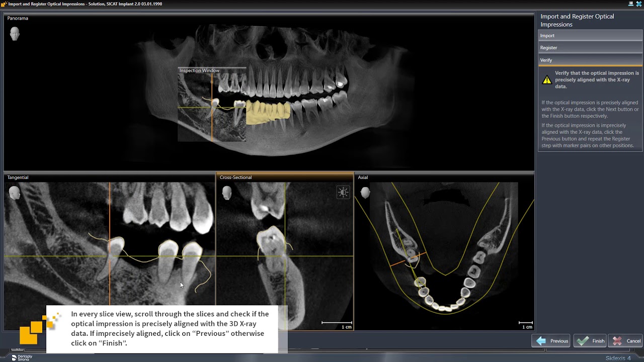This screenshot has height=362, width=644.
Task: Click the minimize icon at top right
Action: point(631,4)
